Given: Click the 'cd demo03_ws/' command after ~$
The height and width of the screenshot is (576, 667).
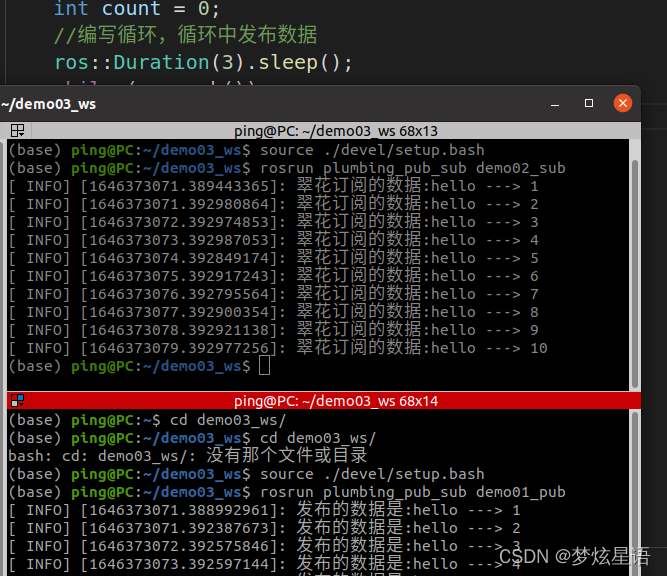Looking at the screenshot, I should pyautogui.click(x=228, y=420).
